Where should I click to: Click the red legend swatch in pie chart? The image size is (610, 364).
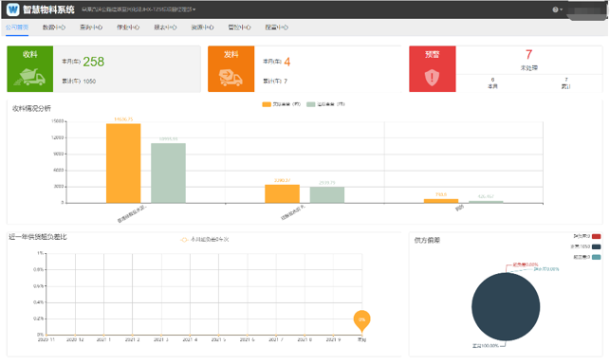[596, 236]
